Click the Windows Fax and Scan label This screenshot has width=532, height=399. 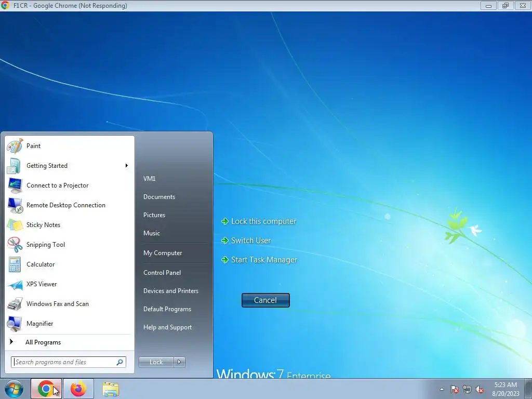pos(57,303)
